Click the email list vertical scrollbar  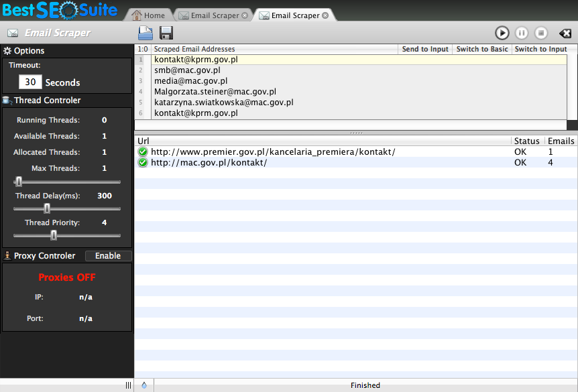pyautogui.click(x=572, y=87)
